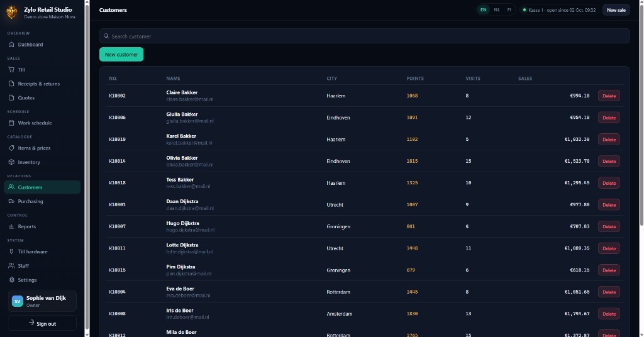The height and width of the screenshot is (337, 644).
Task: Open the Reports section
Action: [x=42, y=226]
